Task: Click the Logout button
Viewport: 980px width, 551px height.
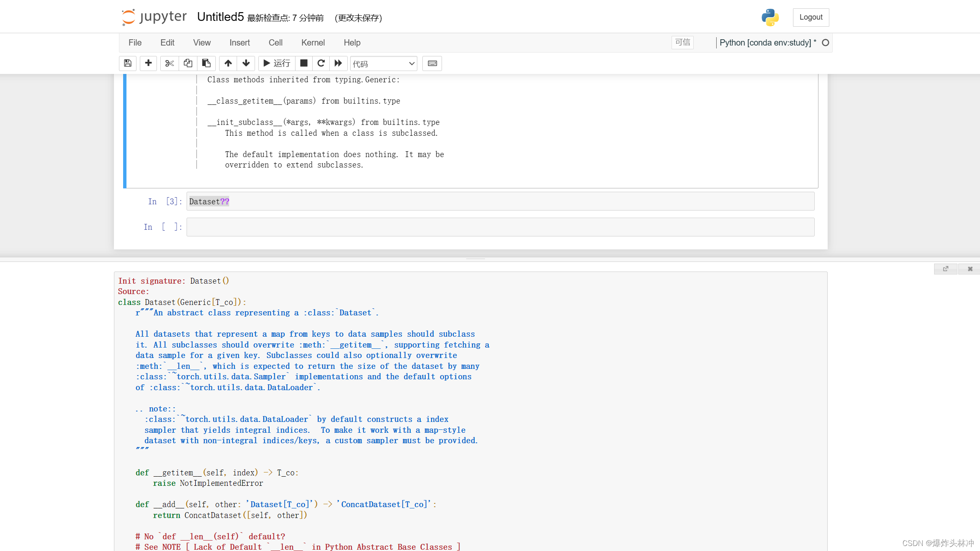Action: (811, 18)
